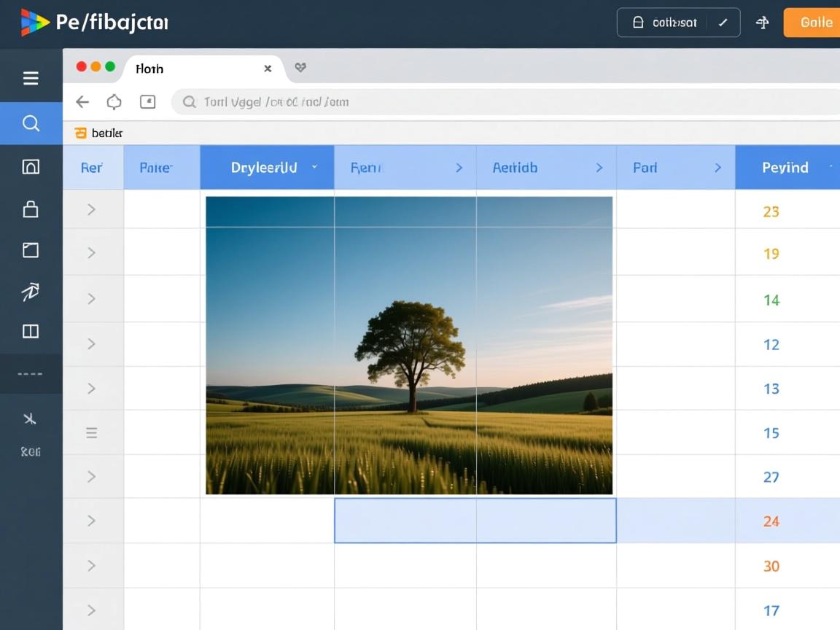Click the heart icon beside the tab
This screenshot has height=630, width=840.
[300, 68]
